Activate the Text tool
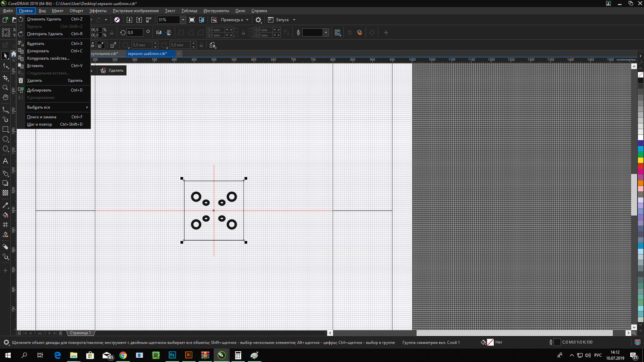This screenshot has width=644, height=362. tap(6, 161)
